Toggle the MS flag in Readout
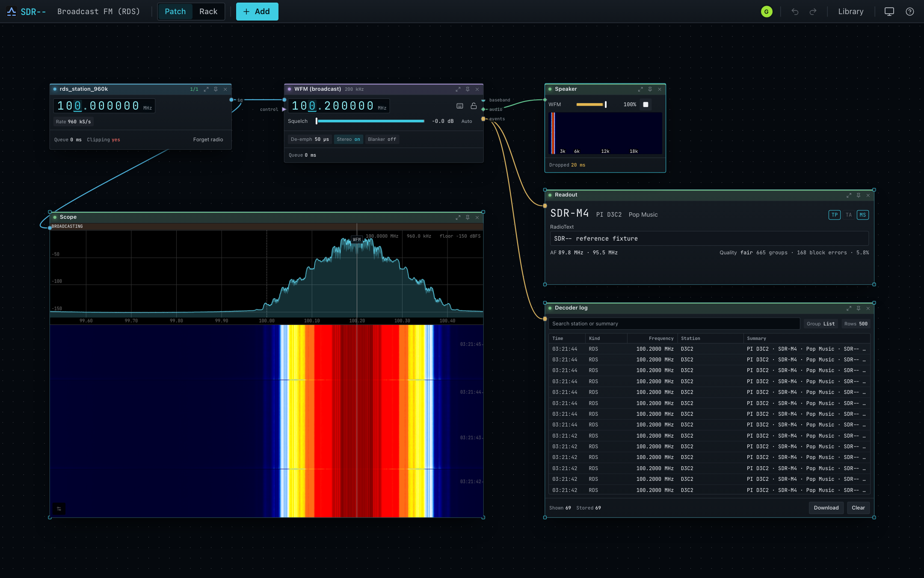The height and width of the screenshot is (578, 924). (863, 215)
